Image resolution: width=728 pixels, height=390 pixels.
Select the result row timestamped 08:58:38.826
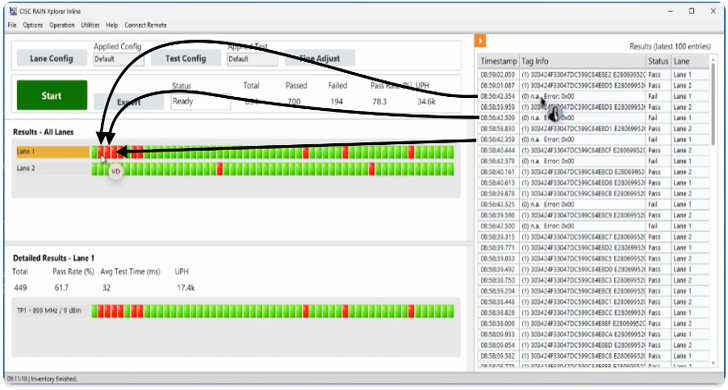594,313
